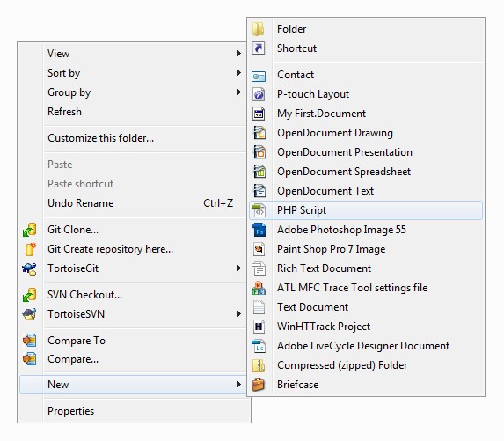Click the Briefcase icon

click(x=258, y=385)
